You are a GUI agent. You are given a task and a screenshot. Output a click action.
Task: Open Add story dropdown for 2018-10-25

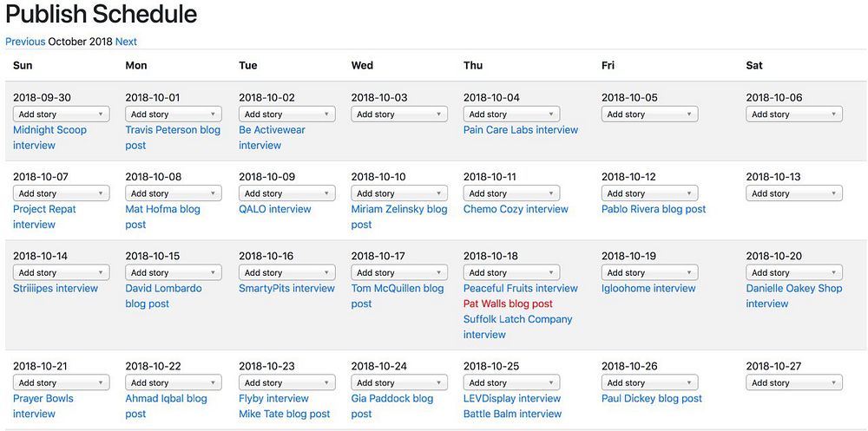511,382
